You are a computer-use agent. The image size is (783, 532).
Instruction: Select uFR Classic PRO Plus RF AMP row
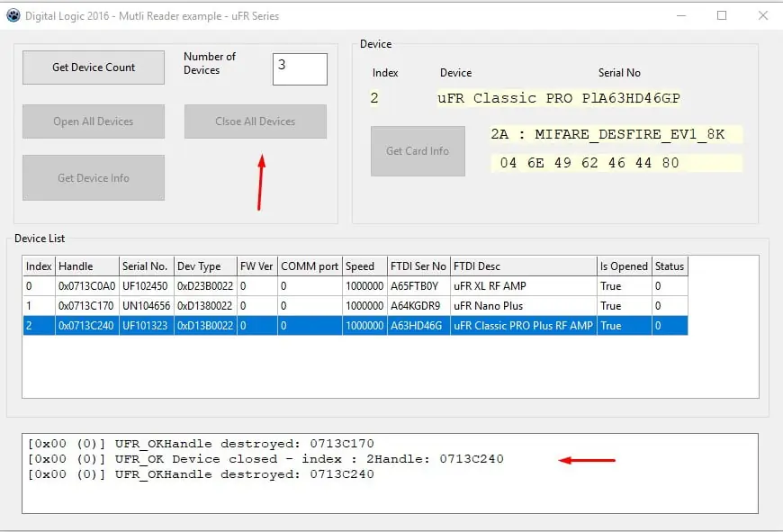pos(355,326)
